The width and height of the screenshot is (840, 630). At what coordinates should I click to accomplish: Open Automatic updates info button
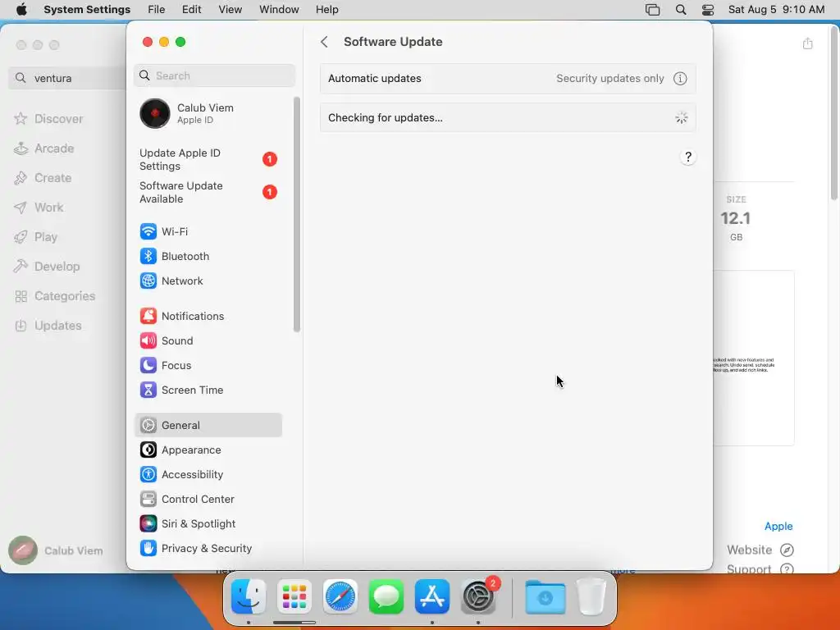coord(680,78)
